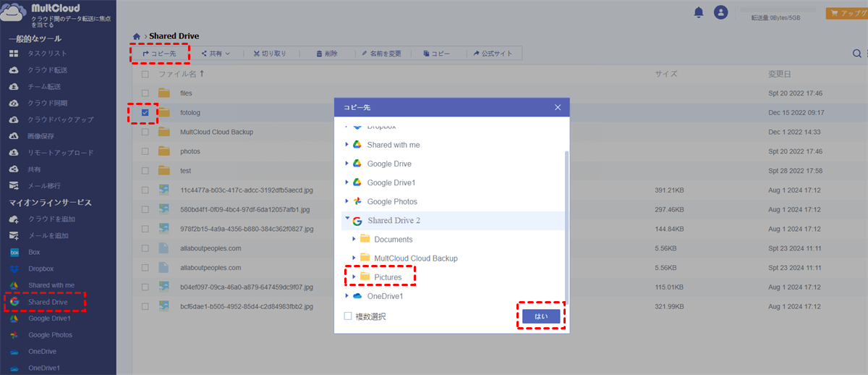Select the Documents folder in the dialog
Viewport: 868px width, 375px height.
pyautogui.click(x=393, y=240)
